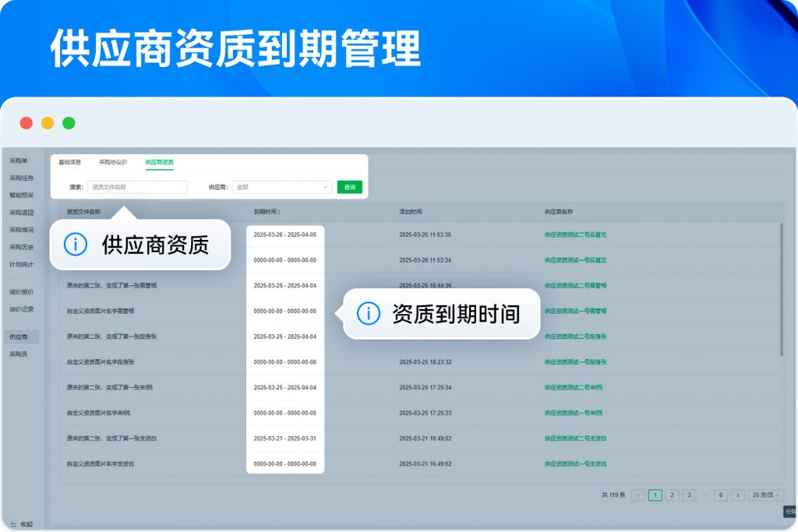Screen dimensions: 798x532
Task: Click the green window dot
Action: 69,123
